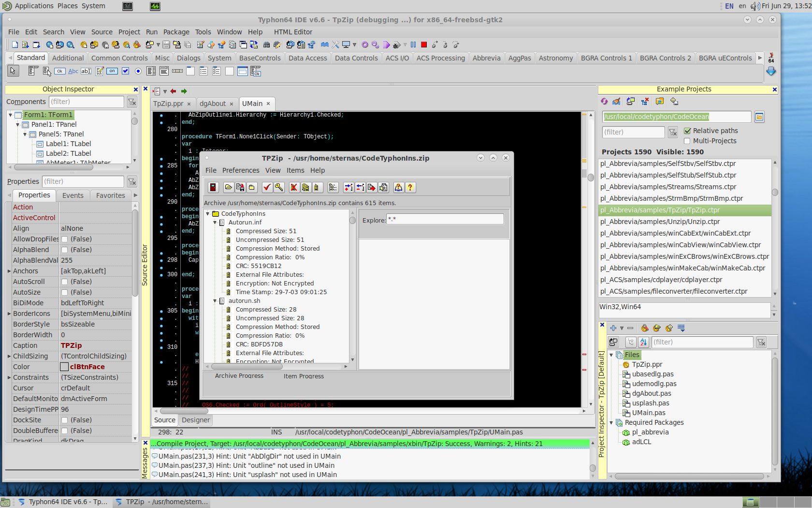Expand the Anchors property
This screenshot has width=812, height=508.
coord(9,271)
